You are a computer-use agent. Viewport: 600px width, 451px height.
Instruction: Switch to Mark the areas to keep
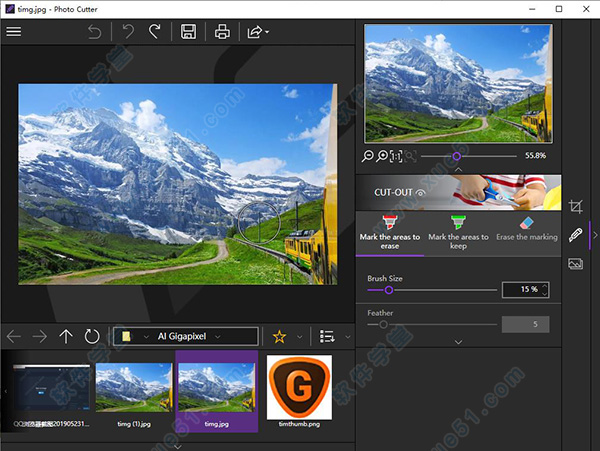click(x=458, y=232)
